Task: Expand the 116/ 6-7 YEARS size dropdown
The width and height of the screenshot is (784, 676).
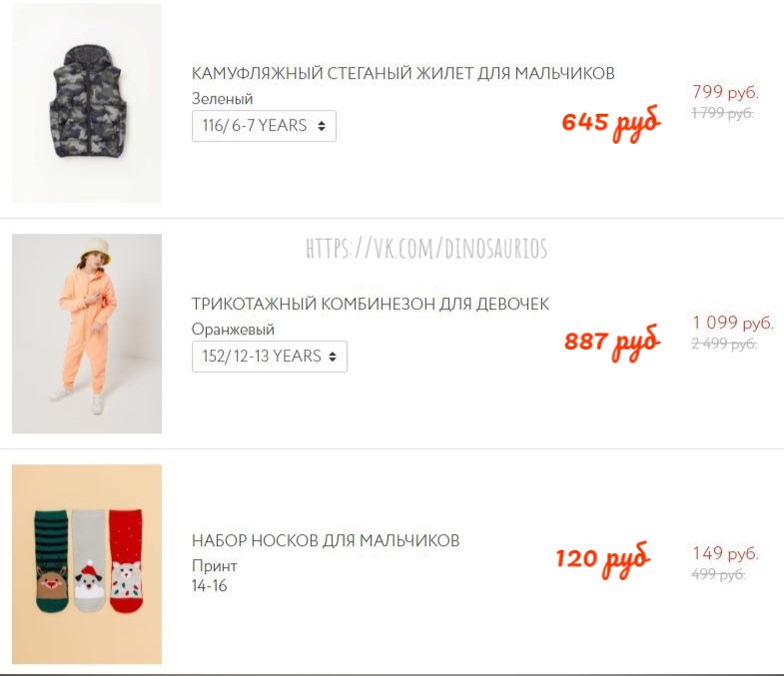Action: (264, 126)
